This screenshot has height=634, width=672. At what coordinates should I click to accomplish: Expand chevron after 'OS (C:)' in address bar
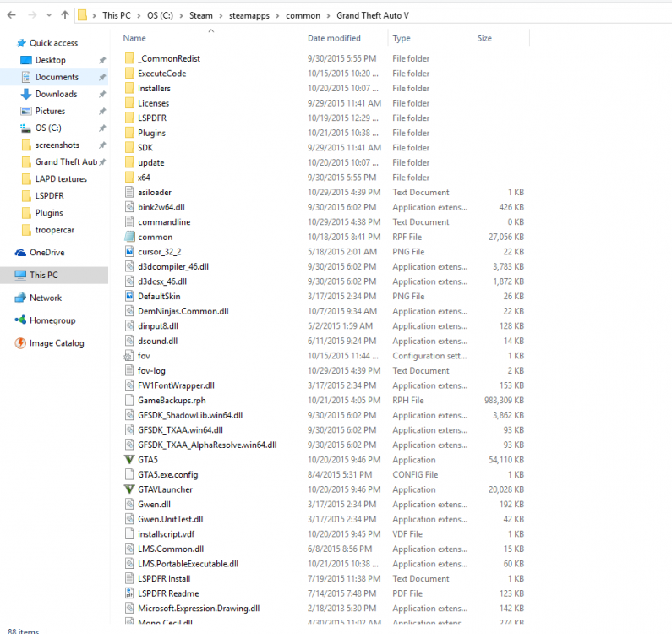click(x=182, y=16)
